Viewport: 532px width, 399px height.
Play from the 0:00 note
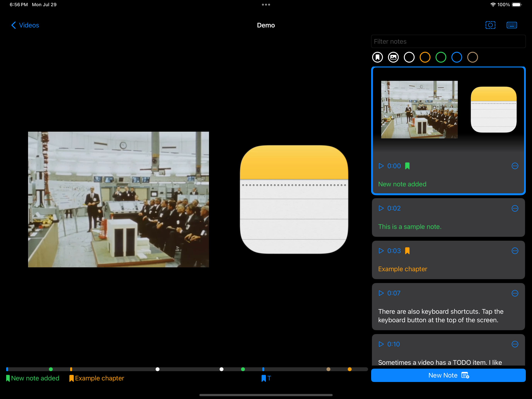(381, 166)
